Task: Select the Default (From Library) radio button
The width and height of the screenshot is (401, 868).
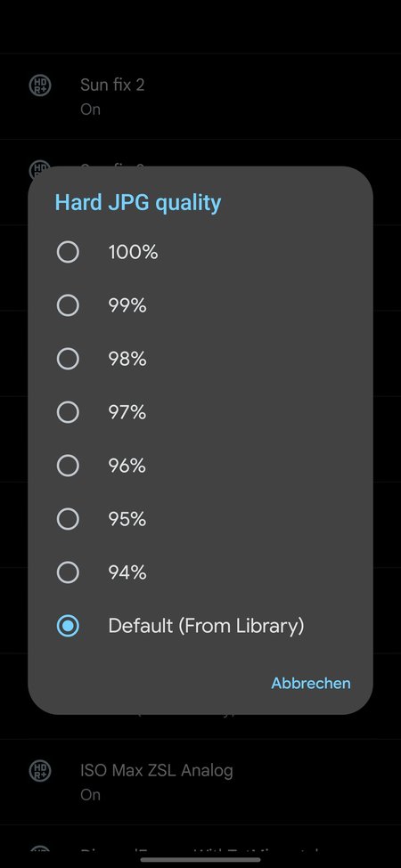Action: [x=68, y=626]
